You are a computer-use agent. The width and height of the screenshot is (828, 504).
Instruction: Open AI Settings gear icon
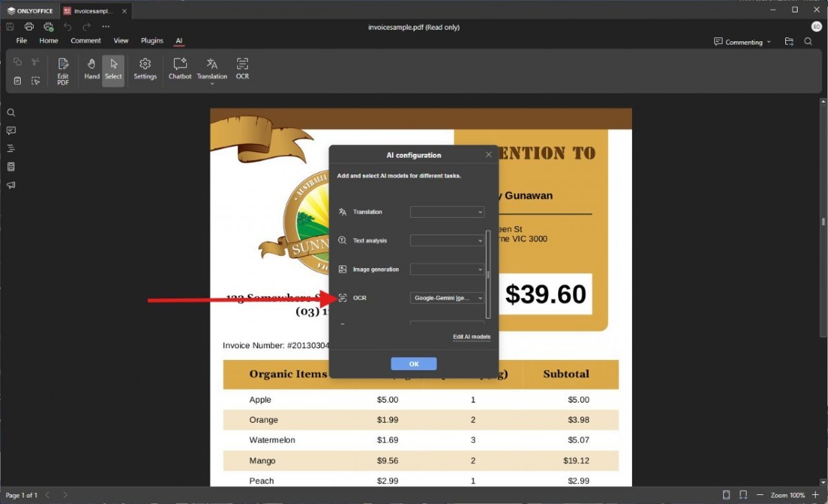(145, 68)
